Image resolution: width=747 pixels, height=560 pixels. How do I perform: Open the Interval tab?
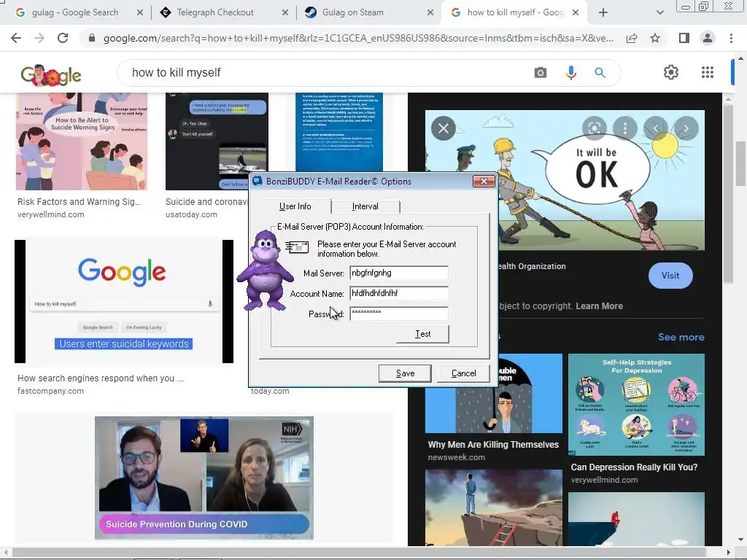tap(365, 206)
